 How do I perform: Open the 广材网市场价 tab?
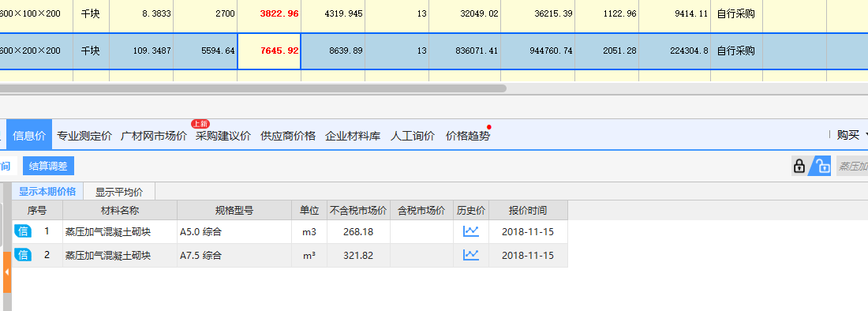tap(153, 136)
